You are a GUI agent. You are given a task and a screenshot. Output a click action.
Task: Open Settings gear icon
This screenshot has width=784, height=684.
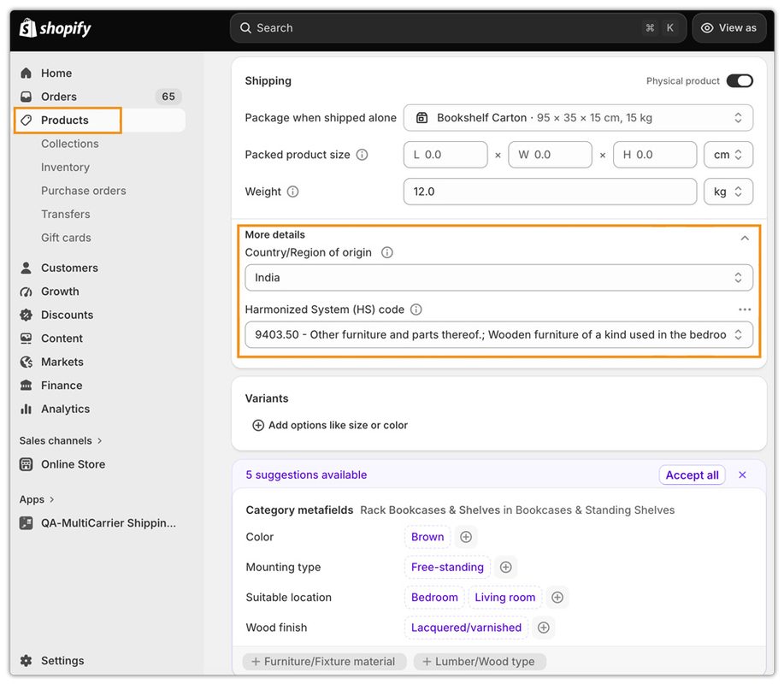(x=26, y=661)
